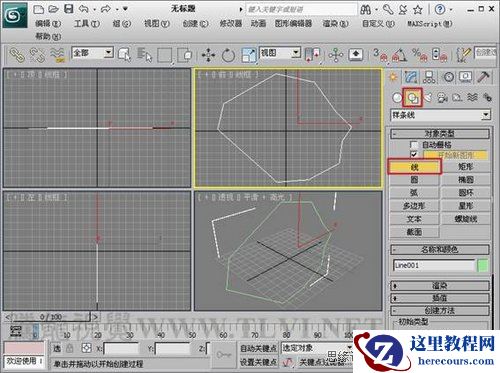
Task: Select the Space Warps wave icon
Action: (472, 97)
